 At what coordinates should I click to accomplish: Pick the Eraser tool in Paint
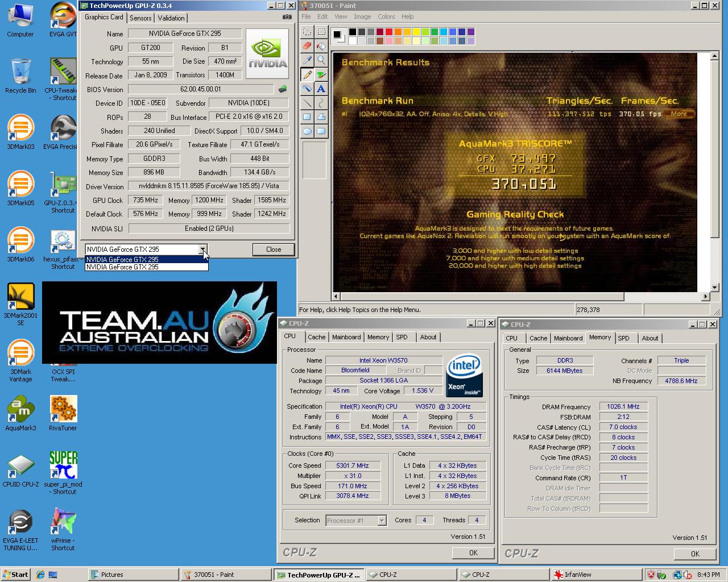[x=307, y=46]
